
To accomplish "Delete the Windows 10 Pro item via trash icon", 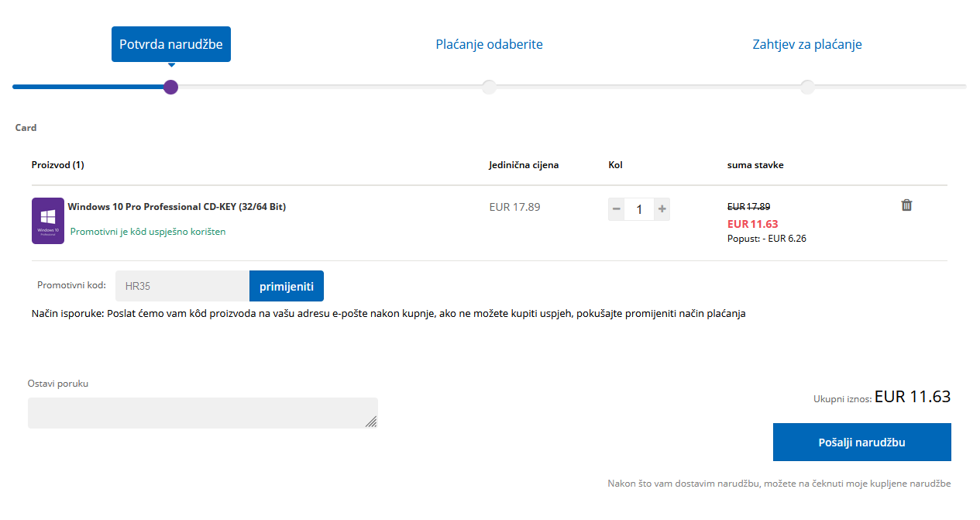I will [906, 205].
